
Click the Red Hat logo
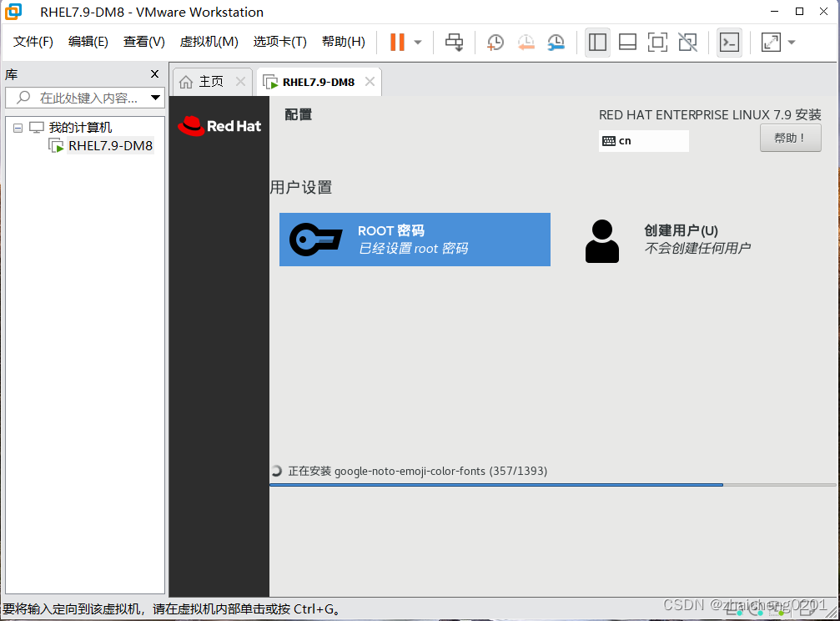click(x=219, y=126)
